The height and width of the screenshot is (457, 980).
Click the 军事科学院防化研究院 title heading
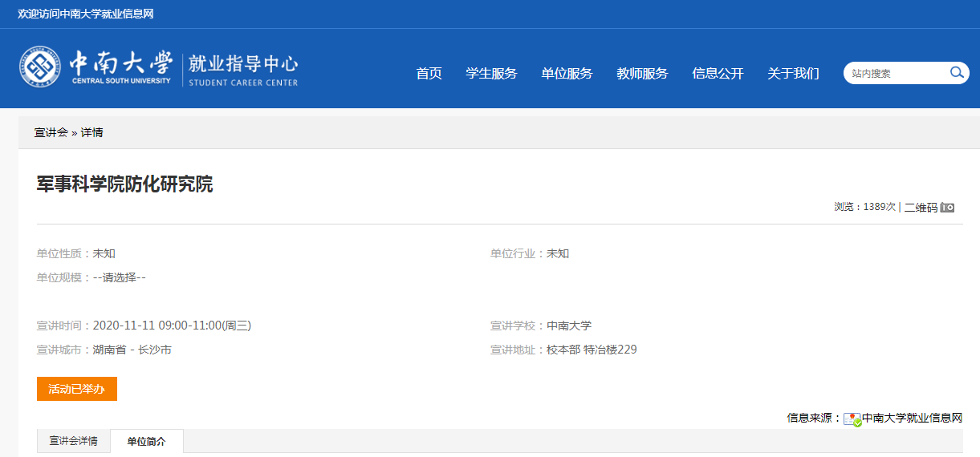125,184
